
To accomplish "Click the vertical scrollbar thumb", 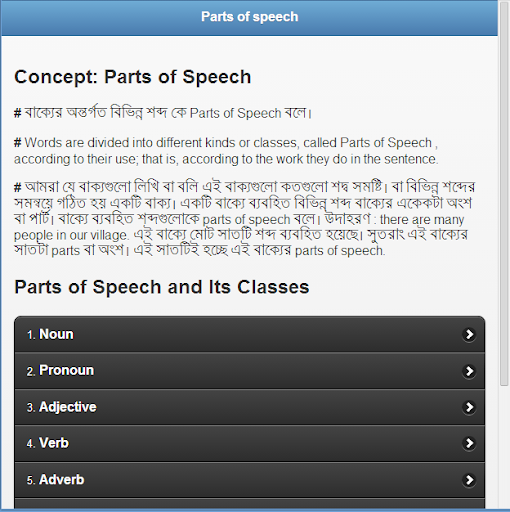I will (504, 193).
